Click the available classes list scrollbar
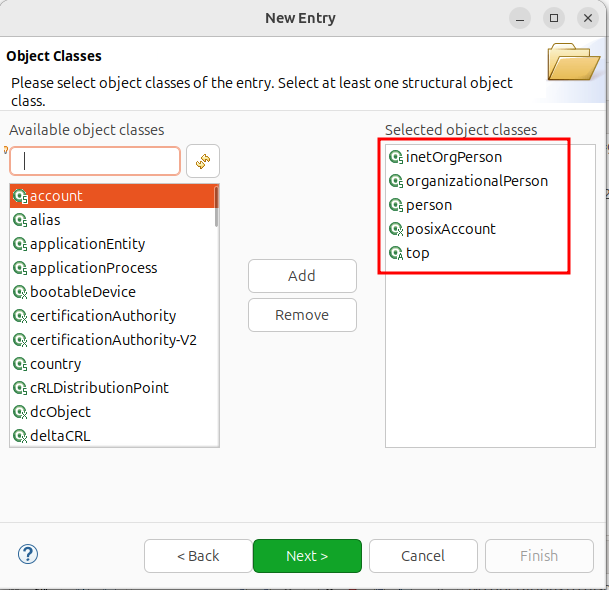Viewport: 609px width, 590px height. click(x=216, y=300)
